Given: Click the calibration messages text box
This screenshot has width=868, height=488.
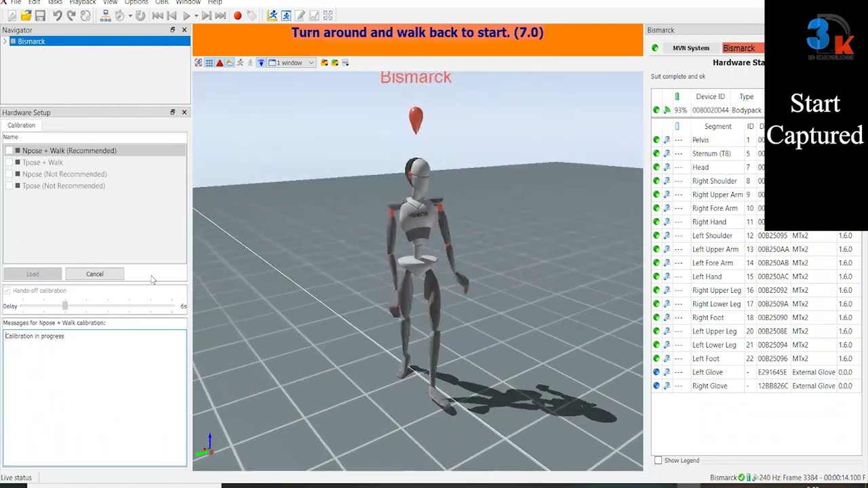Looking at the screenshot, I should tap(94, 397).
